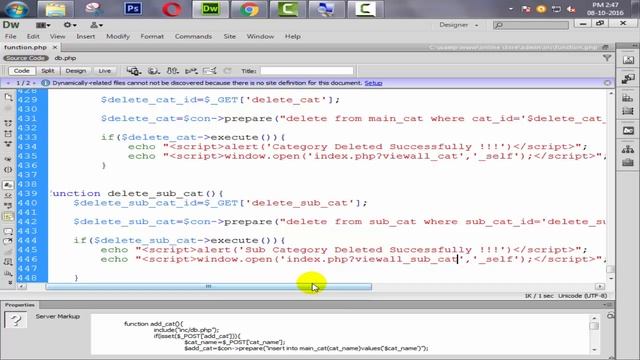
Task: Open the Site management dropdown icon
Action: point(96,25)
